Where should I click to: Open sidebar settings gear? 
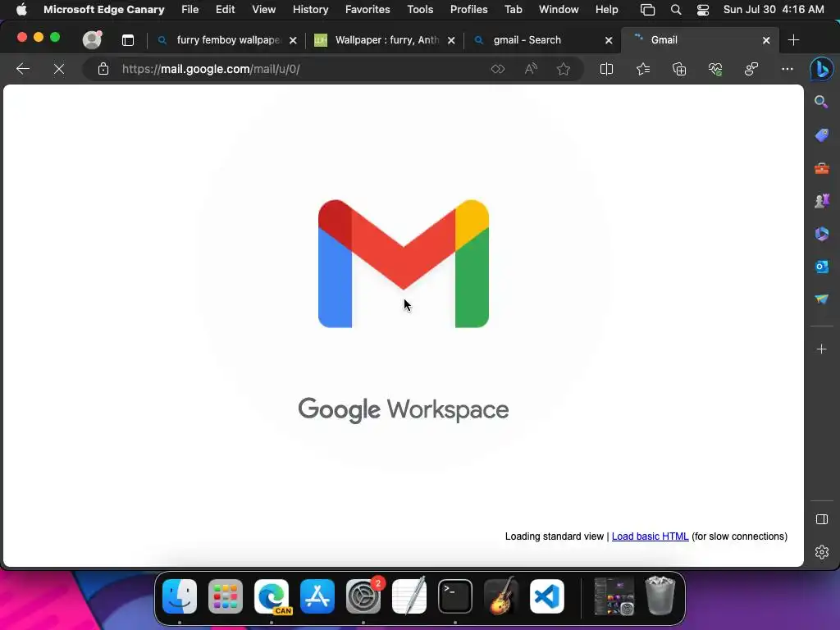tap(821, 552)
